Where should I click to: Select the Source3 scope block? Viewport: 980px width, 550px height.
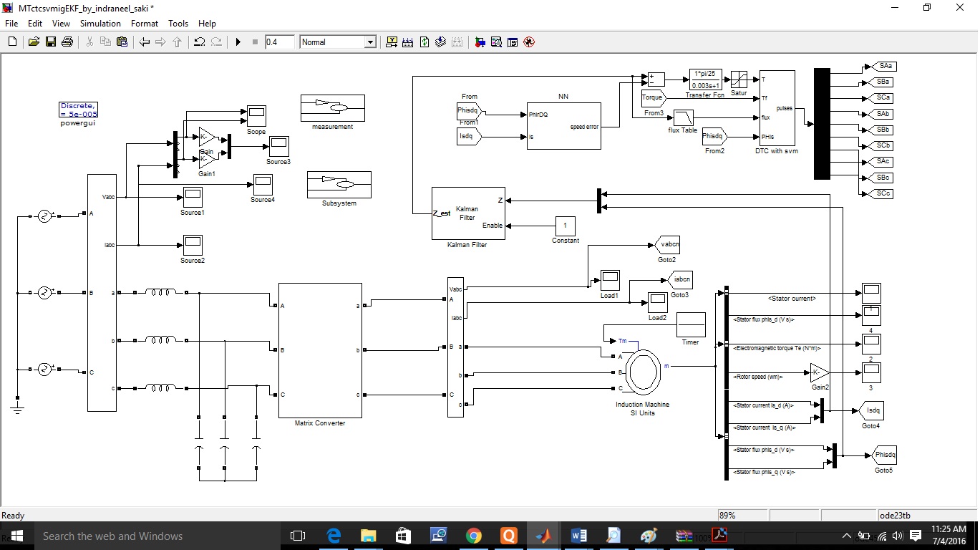point(278,146)
